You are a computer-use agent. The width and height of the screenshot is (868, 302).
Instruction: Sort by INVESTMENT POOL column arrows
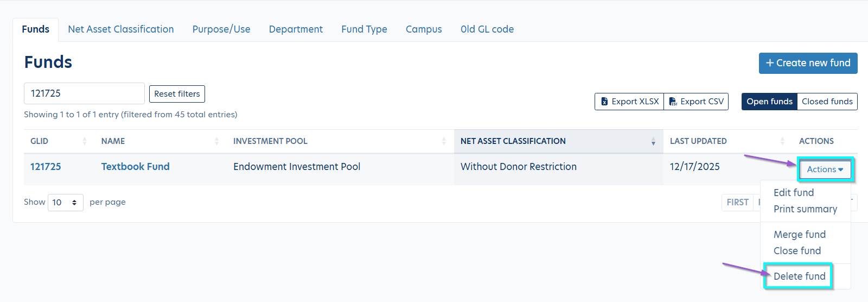point(444,141)
